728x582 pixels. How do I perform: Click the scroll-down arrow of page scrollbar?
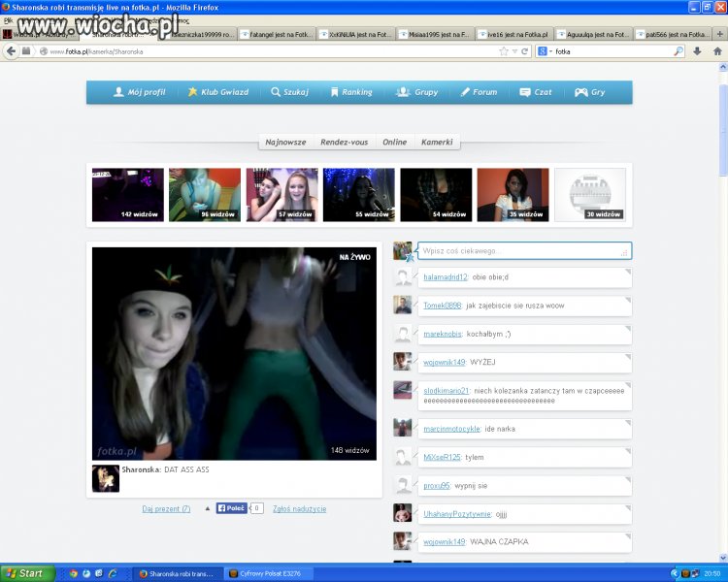pyautogui.click(x=723, y=558)
